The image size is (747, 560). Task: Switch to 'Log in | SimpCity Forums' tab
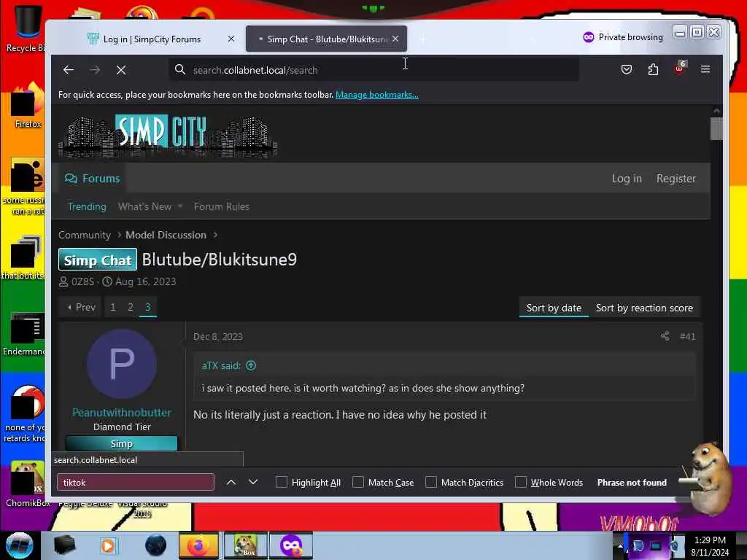point(152,39)
